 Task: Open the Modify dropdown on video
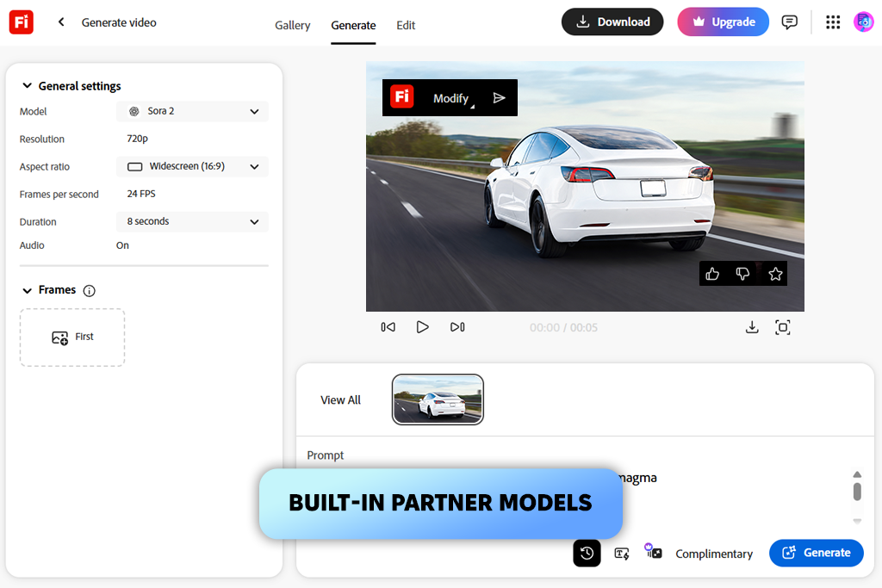[x=453, y=98]
